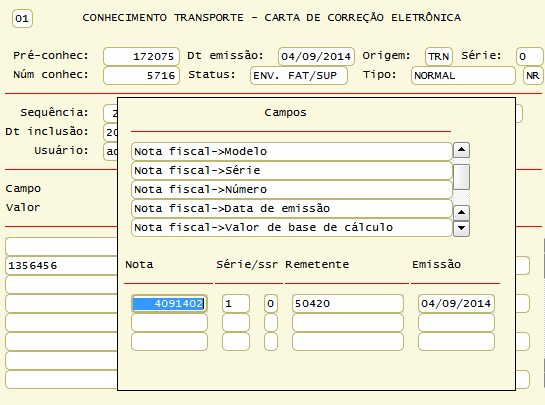Select 'Nota fiscal->Modelo' in Campos list
The width and height of the screenshot is (545, 405).
point(292,152)
